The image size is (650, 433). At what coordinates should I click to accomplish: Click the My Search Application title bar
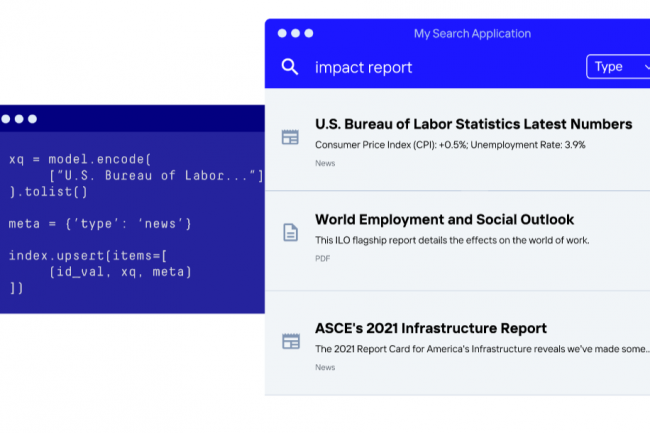pos(472,34)
